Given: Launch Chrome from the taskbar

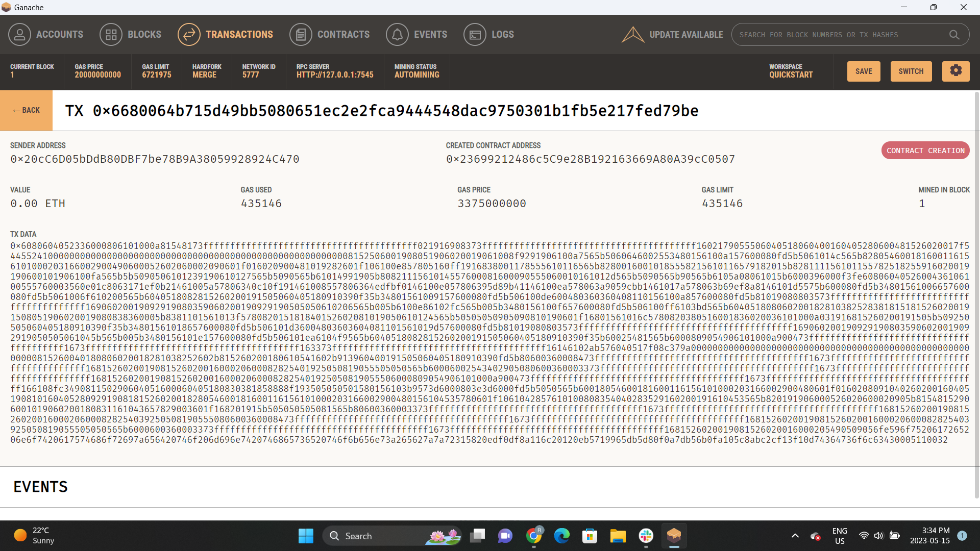Looking at the screenshot, I should (x=534, y=536).
